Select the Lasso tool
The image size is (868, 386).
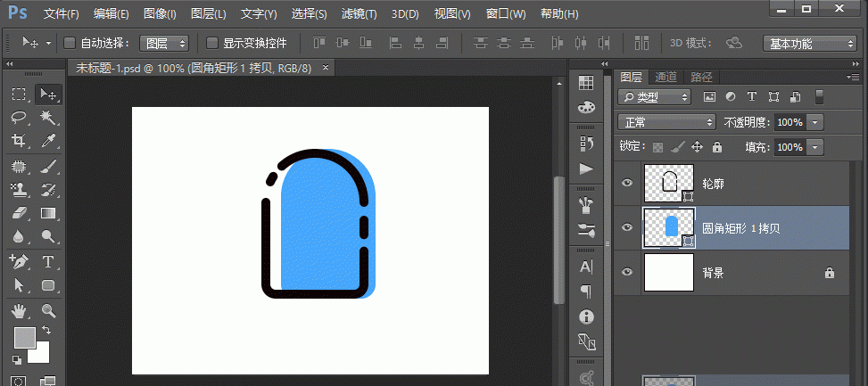click(x=19, y=118)
